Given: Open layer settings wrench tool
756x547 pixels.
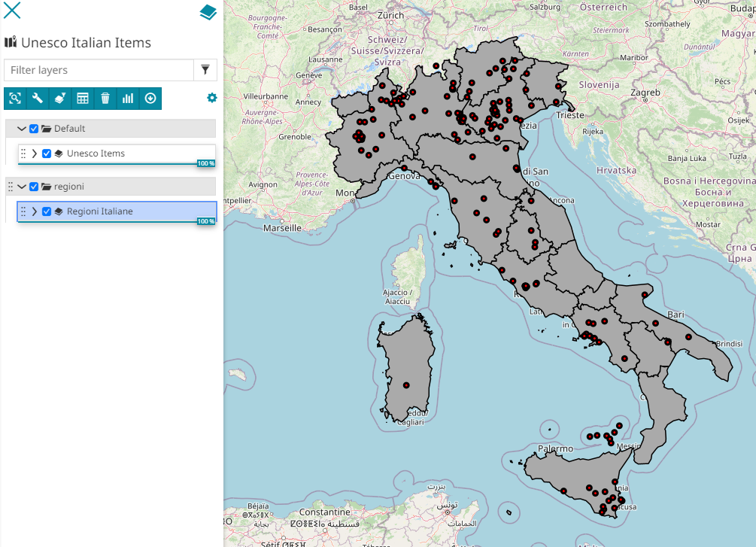Looking at the screenshot, I should (x=38, y=98).
